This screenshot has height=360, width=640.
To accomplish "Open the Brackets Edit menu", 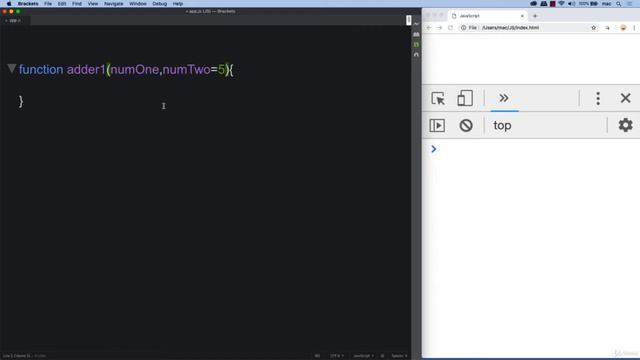I will coord(62,4).
